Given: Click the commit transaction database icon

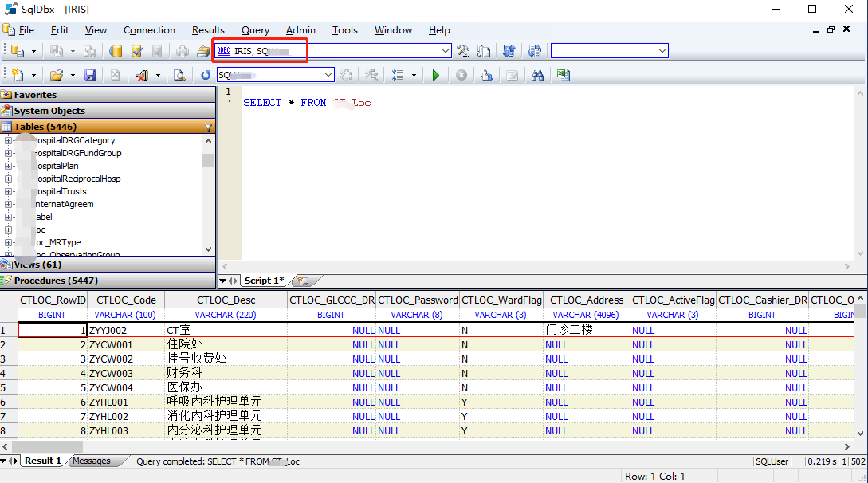Looking at the screenshot, I should [x=136, y=51].
